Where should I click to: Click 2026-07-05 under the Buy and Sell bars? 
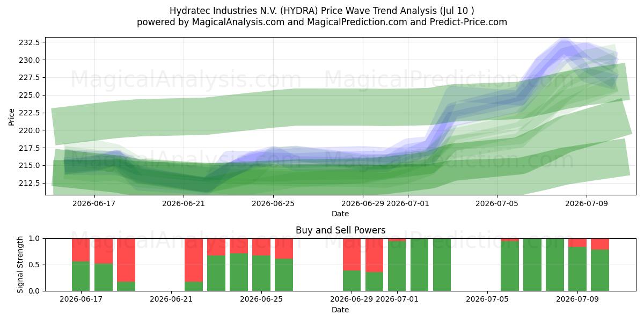point(487,300)
